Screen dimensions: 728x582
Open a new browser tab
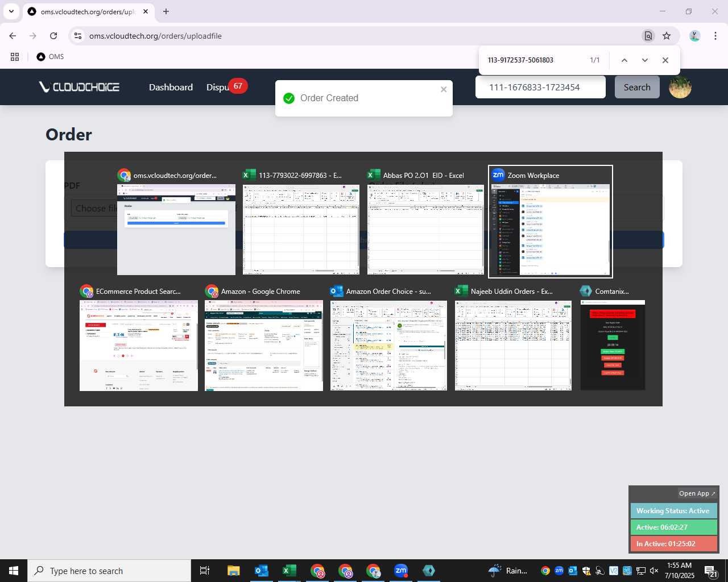pos(166,11)
